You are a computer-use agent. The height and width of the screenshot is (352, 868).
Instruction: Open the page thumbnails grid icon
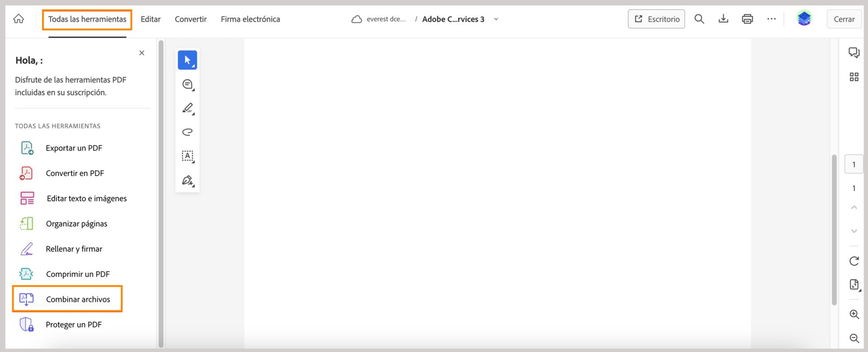[x=854, y=77]
